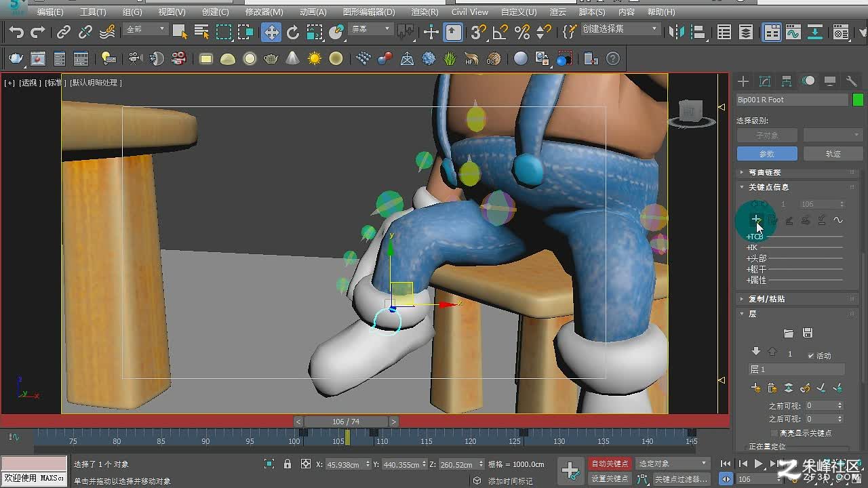Screen dimensions: 868x488
Task: Click the 设置关键点 button
Action: click(x=610, y=479)
